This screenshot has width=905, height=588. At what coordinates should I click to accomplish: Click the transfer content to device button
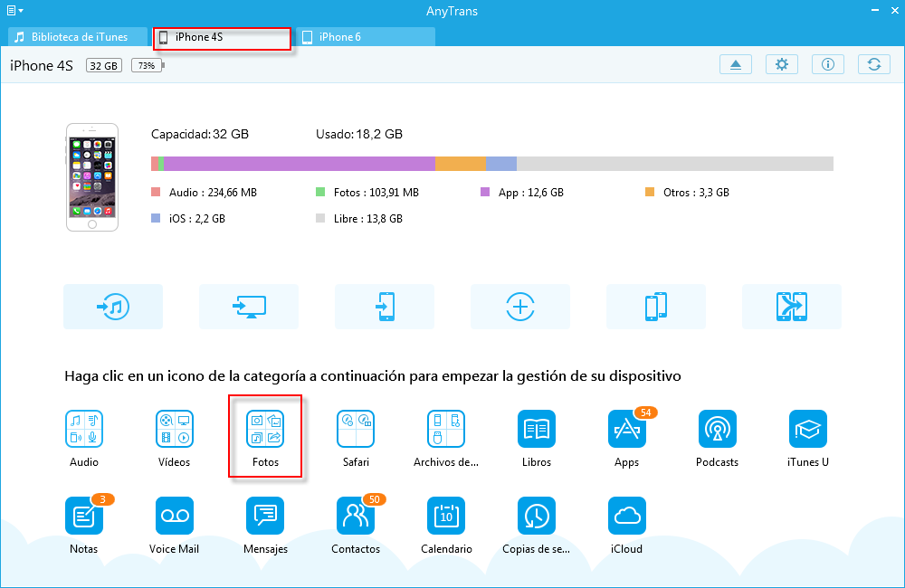[385, 307]
